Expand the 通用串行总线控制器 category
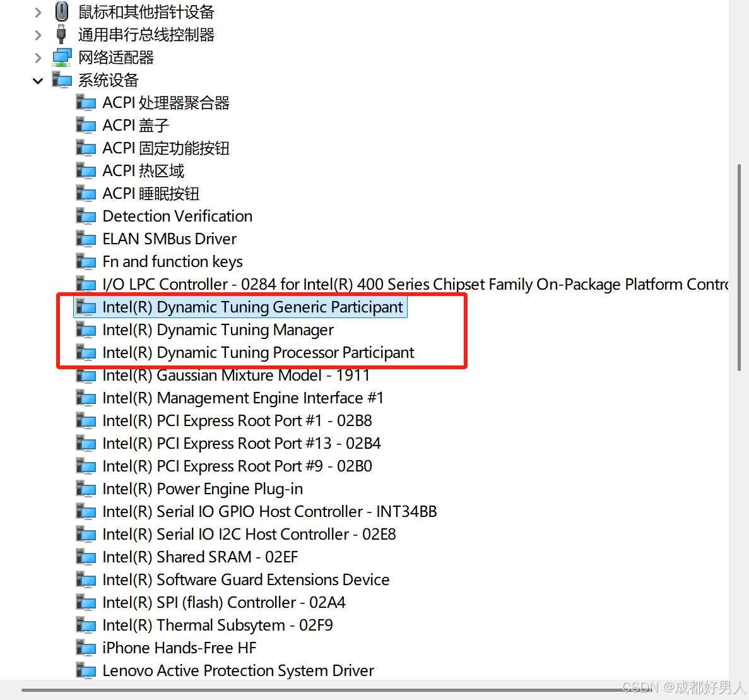The width and height of the screenshot is (749, 700). pyautogui.click(x=38, y=35)
